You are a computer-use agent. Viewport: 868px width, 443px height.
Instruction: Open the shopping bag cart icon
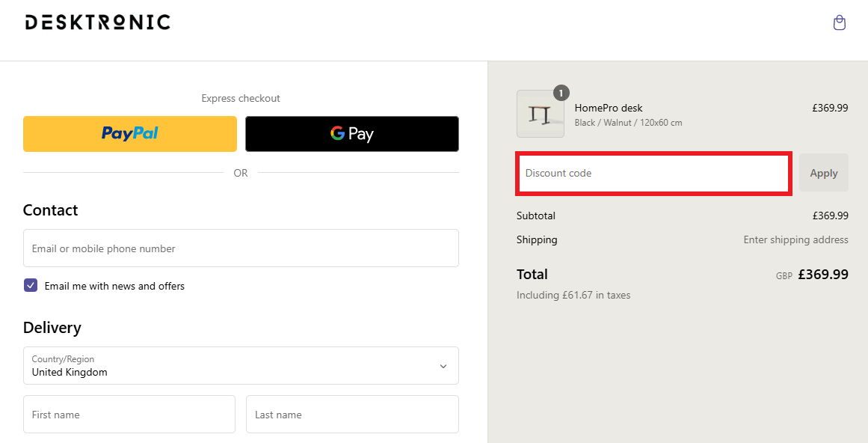[x=839, y=22]
